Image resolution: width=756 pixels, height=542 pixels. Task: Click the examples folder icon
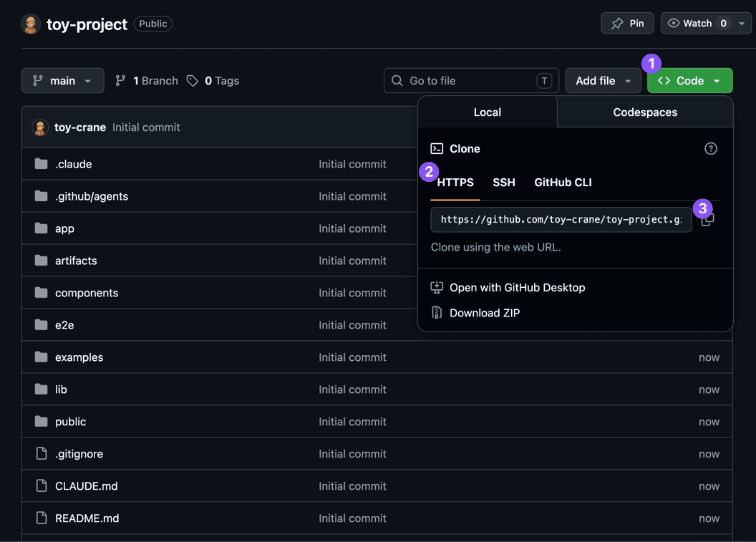42,357
